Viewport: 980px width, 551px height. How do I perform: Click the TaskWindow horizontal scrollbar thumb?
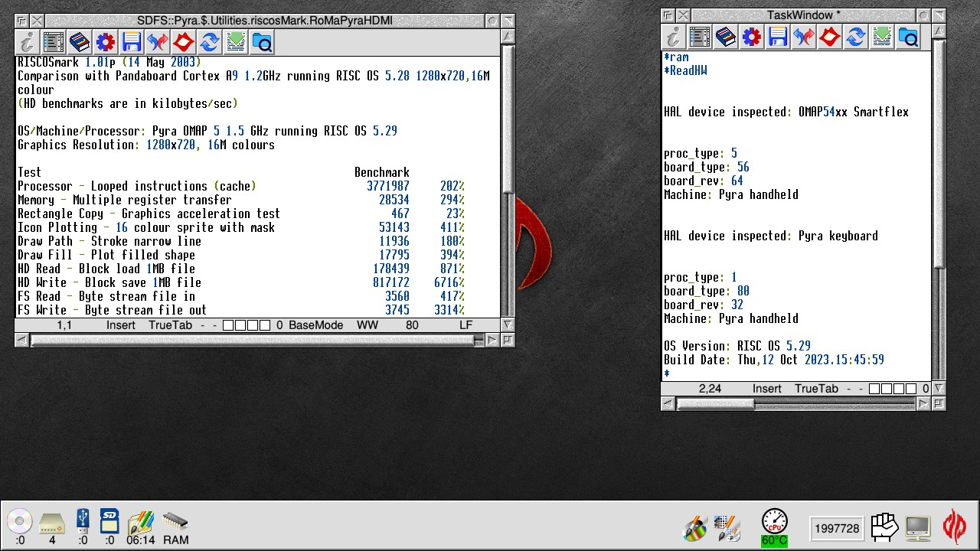[x=715, y=403]
